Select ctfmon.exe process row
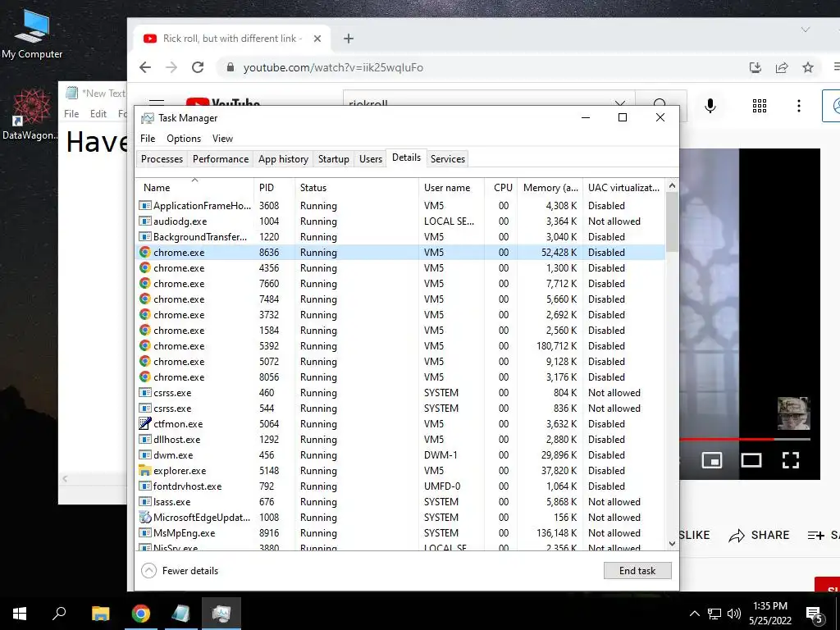 [x=400, y=424]
